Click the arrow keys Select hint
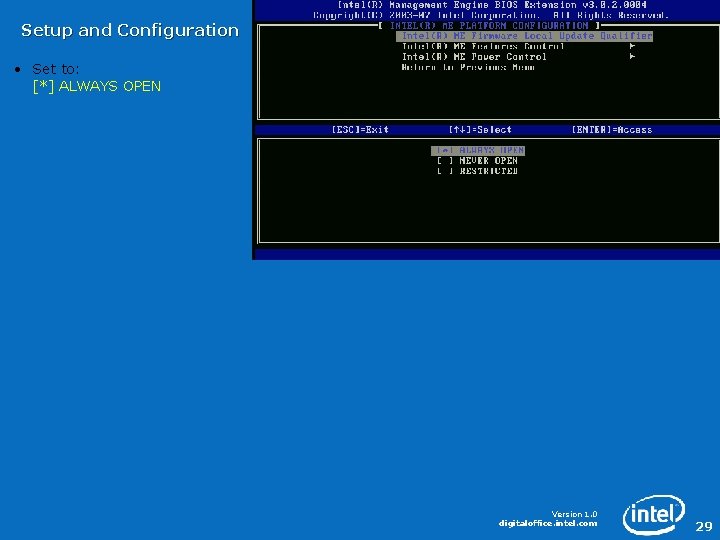Viewport: 720px width, 540px height. [480, 129]
